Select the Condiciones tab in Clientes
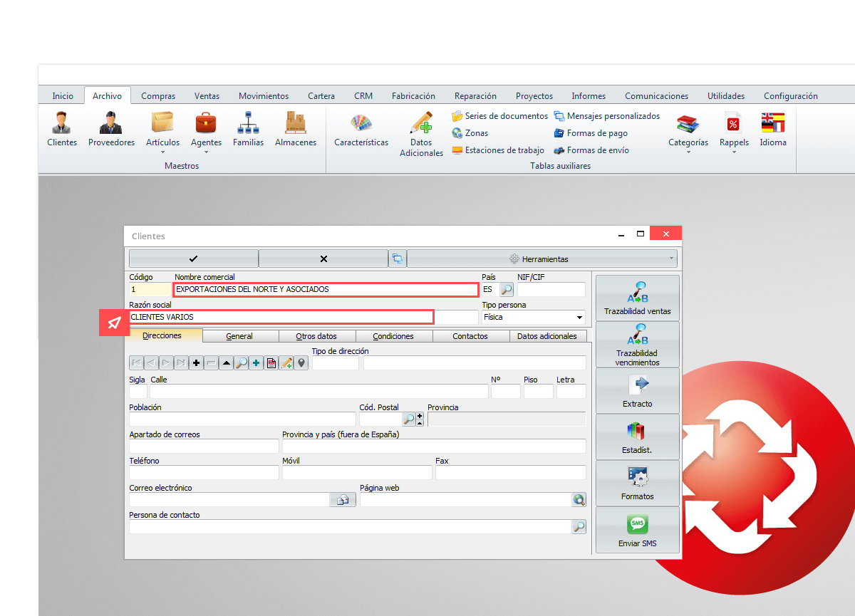The image size is (855, 616). tap(393, 336)
